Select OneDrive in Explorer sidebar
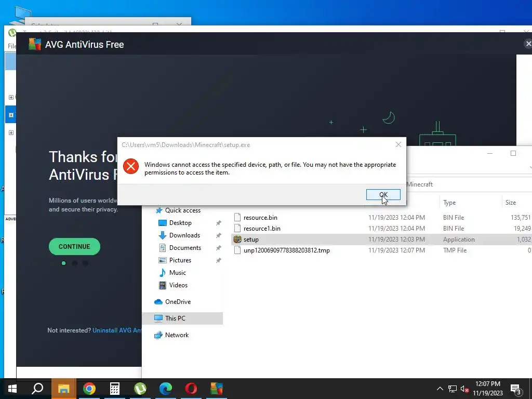The image size is (532, 399). point(178,302)
